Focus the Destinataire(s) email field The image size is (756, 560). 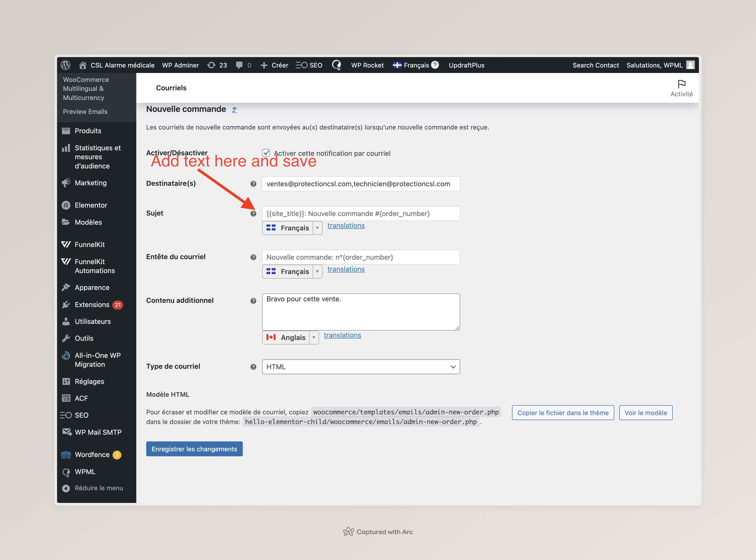(x=361, y=184)
